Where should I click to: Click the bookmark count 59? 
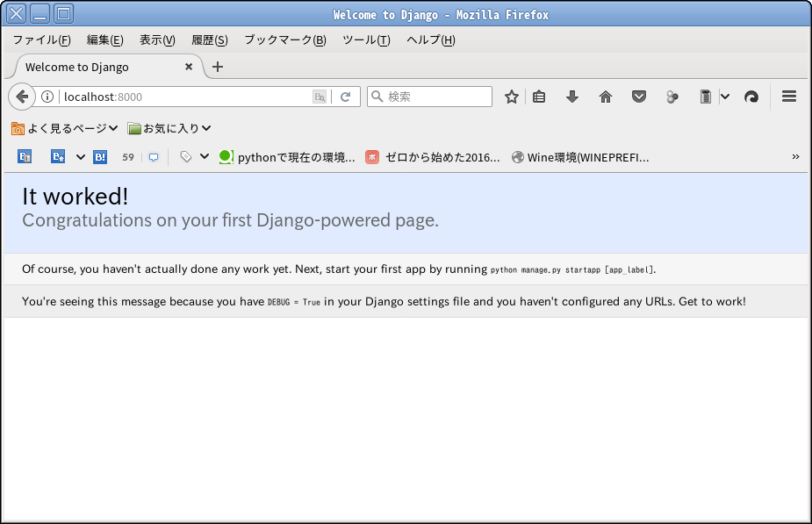(x=128, y=157)
